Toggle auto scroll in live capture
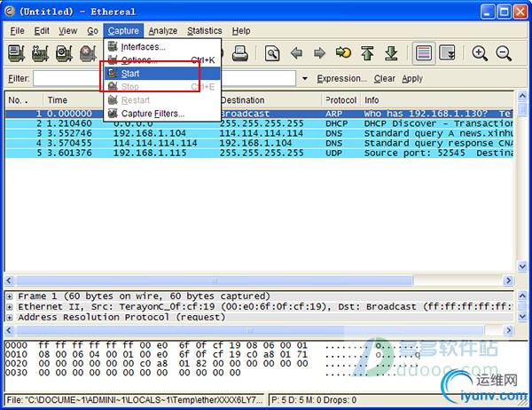 pos(448,53)
